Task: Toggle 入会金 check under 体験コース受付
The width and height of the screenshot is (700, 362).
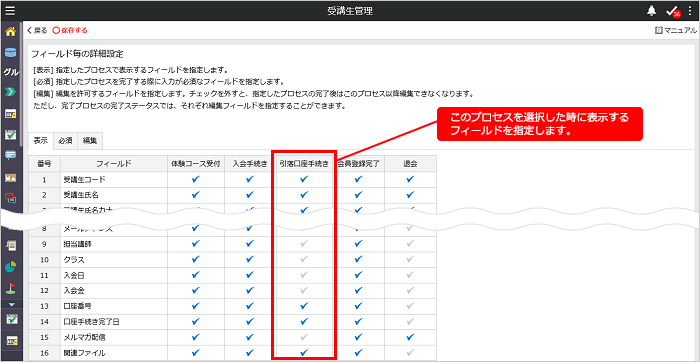Action: (x=196, y=290)
